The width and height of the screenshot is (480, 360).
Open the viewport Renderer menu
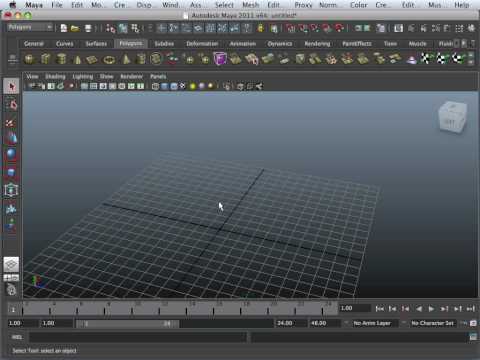click(x=131, y=76)
